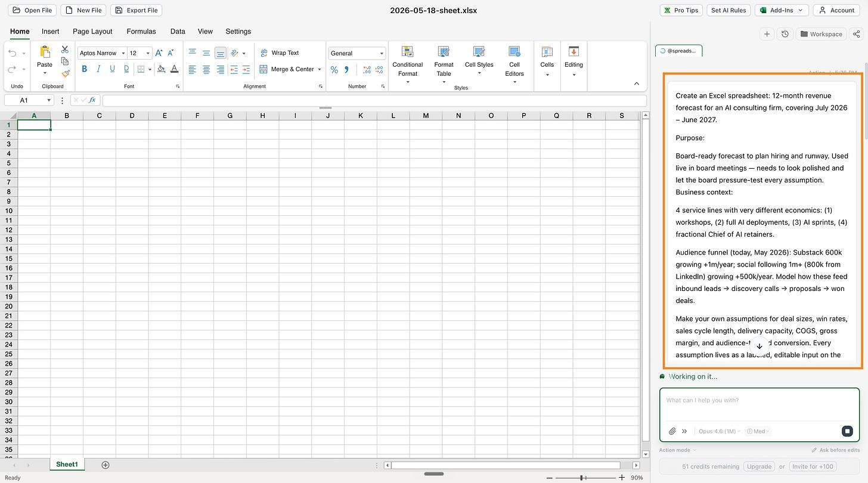Image resolution: width=868 pixels, height=483 pixels.
Task: Switch to the Insert tab
Action: click(50, 32)
